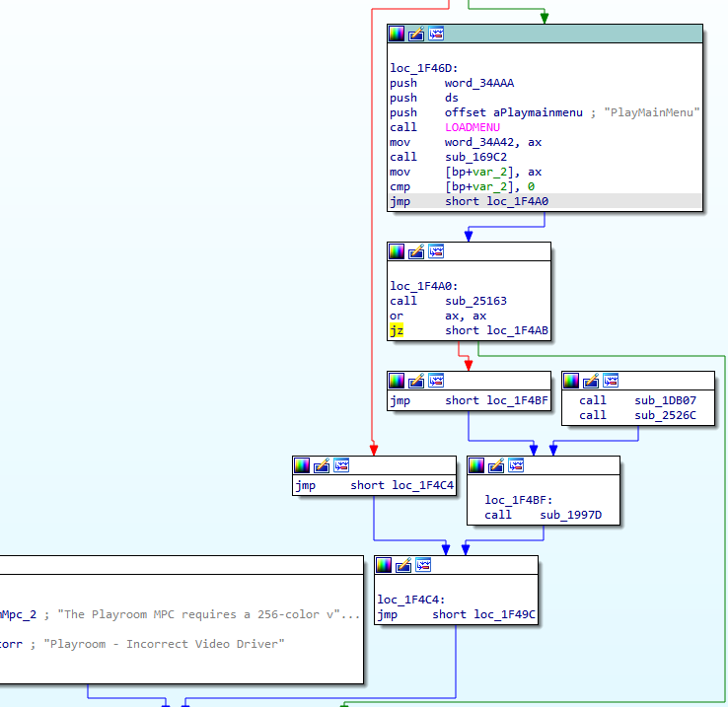Click edit-comment pencil icon in loc_1F46D block

click(416, 34)
